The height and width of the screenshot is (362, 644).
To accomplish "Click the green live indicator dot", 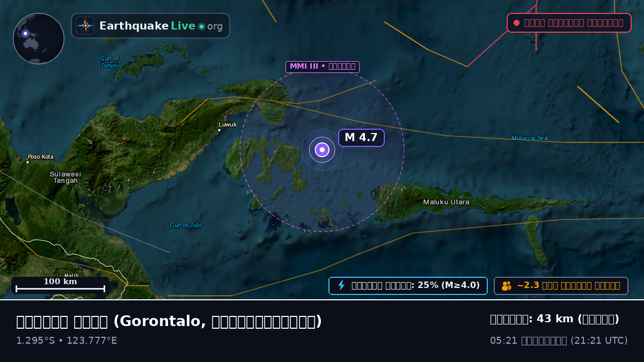I will click(x=201, y=26).
